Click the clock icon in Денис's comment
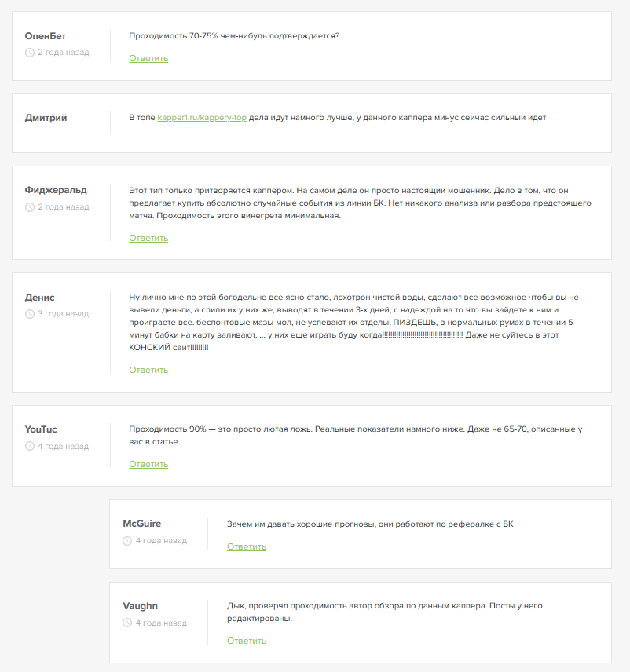Image resolution: width=630 pixels, height=672 pixels. pyautogui.click(x=30, y=314)
